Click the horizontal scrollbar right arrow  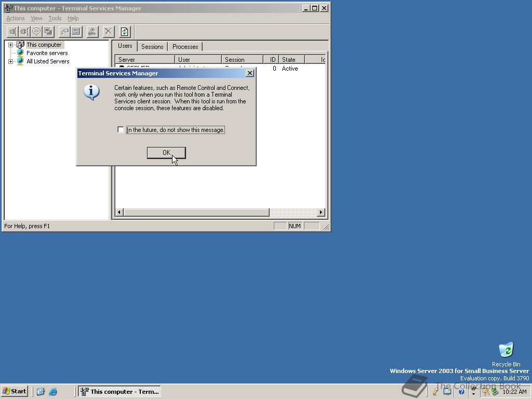[x=321, y=212]
